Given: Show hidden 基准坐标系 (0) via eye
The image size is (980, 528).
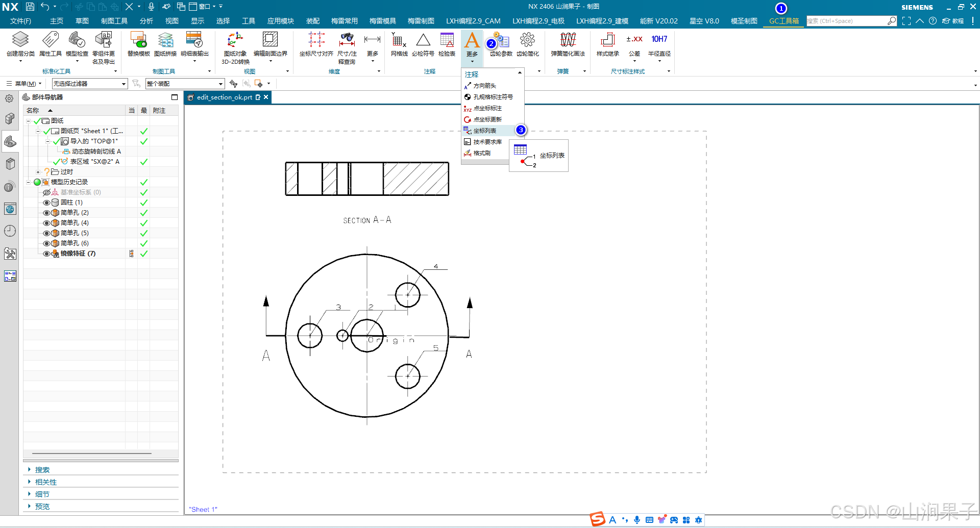Looking at the screenshot, I should [x=47, y=192].
